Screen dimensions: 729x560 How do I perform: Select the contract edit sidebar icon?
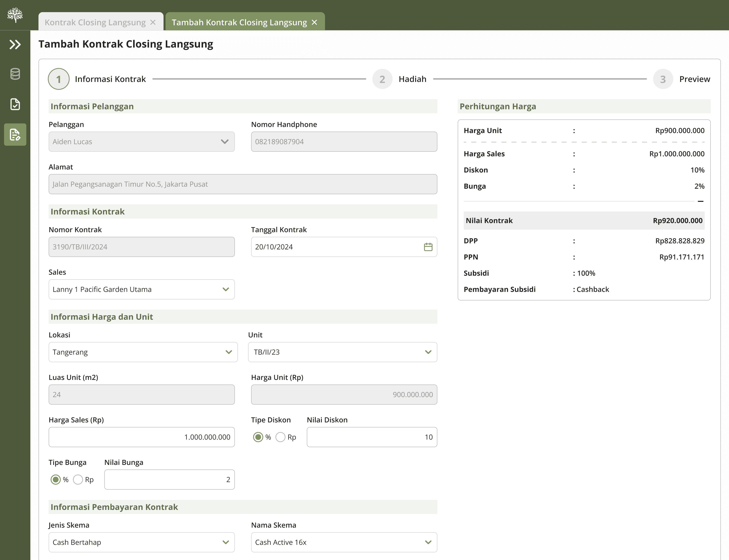point(15,135)
